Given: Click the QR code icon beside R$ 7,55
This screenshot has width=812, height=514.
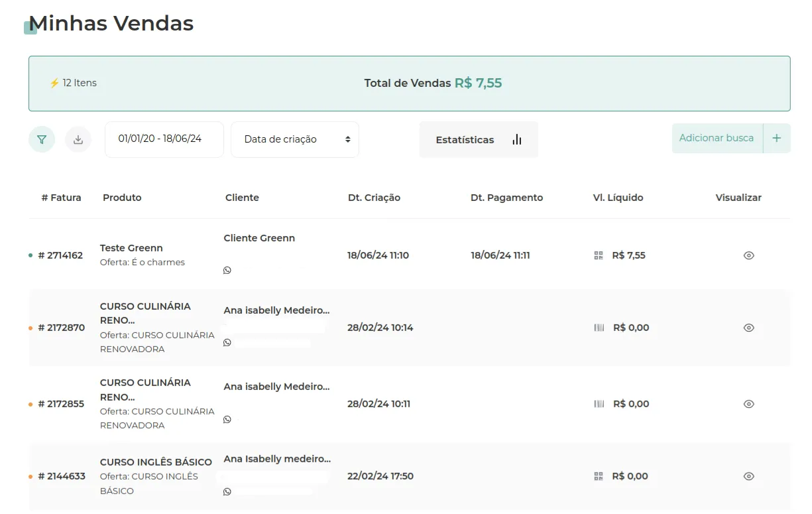Looking at the screenshot, I should pos(599,255).
